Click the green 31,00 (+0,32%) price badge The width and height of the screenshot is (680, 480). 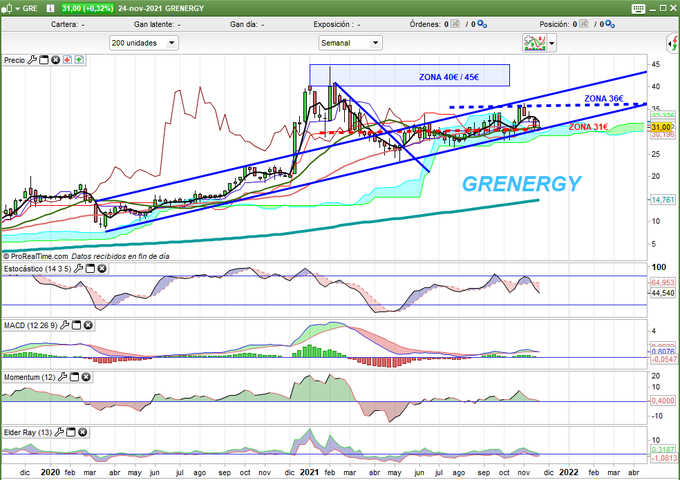[x=87, y=8]
